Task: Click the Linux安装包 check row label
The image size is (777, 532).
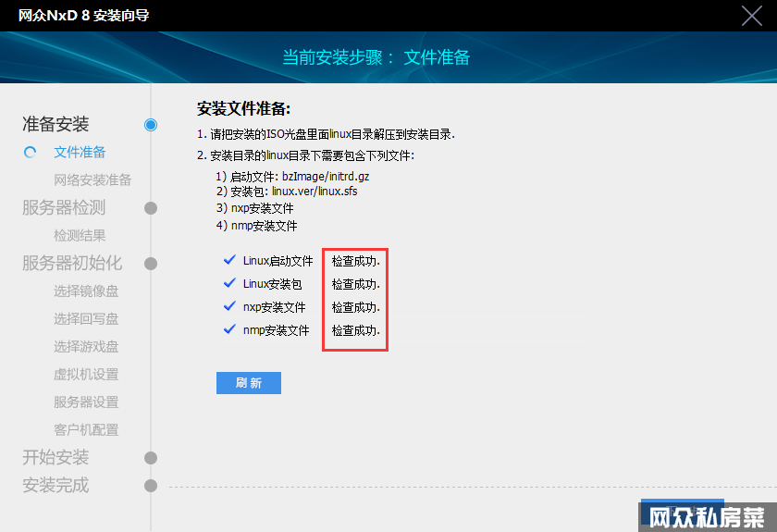Action: [x=273, y=284]
